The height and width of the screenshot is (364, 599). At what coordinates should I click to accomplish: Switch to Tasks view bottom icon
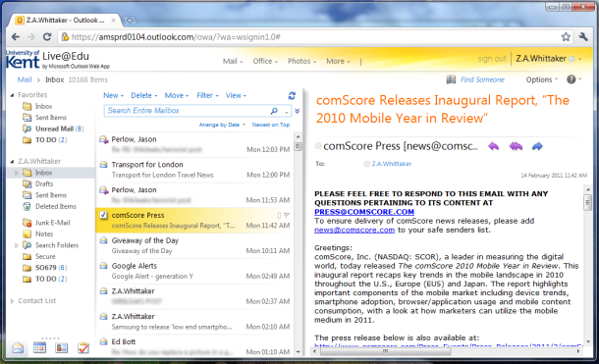click(x=83, y=347)
